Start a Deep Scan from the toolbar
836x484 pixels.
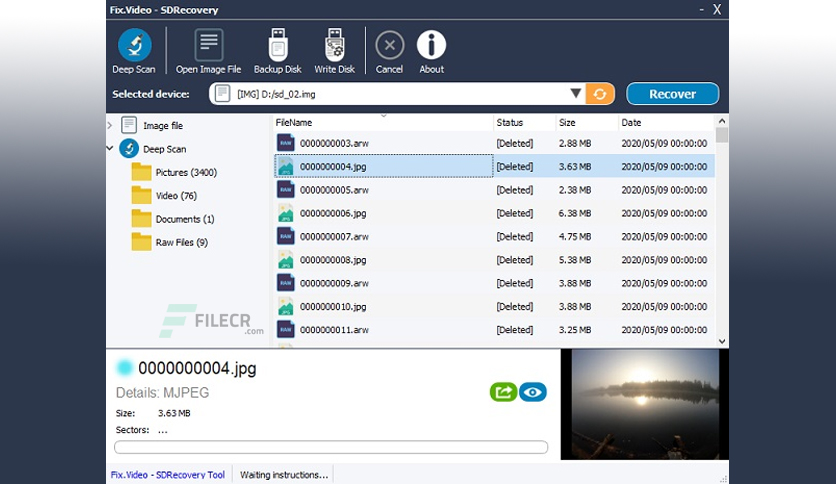134,51
